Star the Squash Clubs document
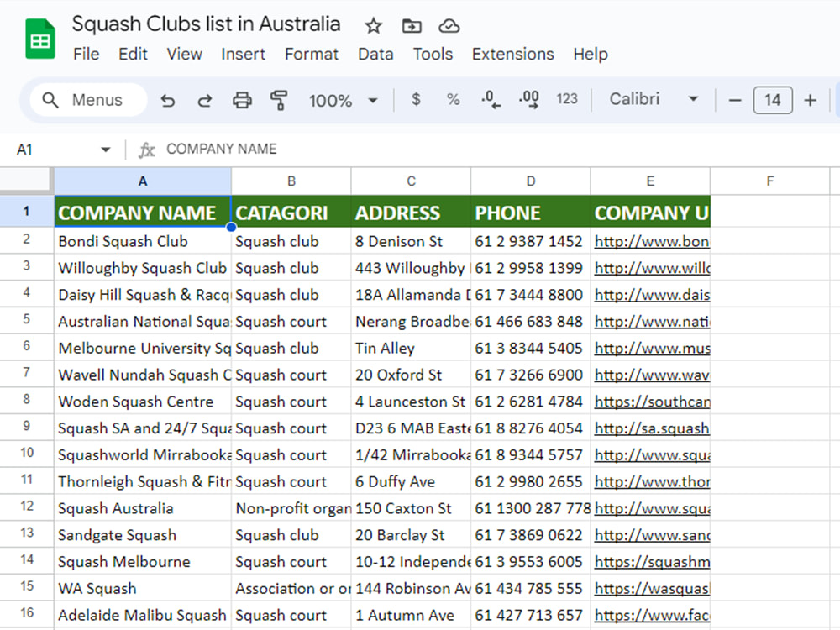The width and height of the screenshot is (840, 630). pyautogui.click(x=374, y=26)
